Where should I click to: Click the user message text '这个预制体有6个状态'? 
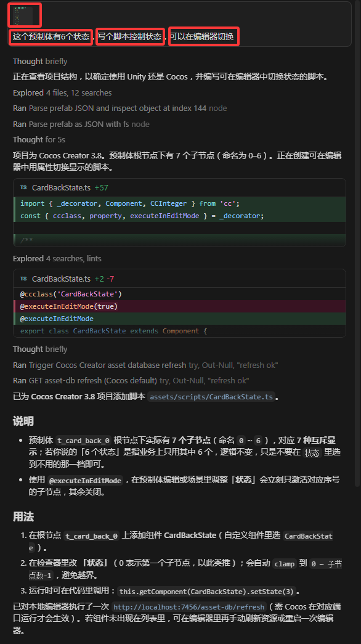click(x=51, y=36)
